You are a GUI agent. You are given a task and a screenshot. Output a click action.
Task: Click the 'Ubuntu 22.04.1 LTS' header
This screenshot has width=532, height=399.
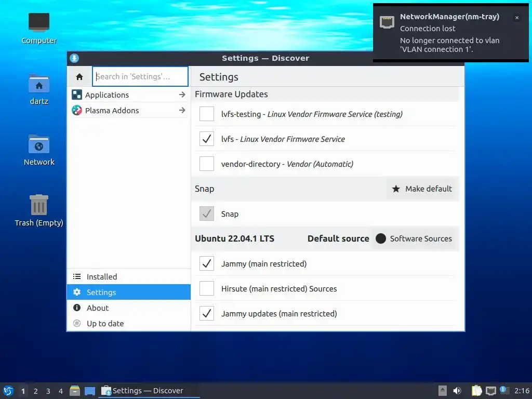[x=234, y=238]
